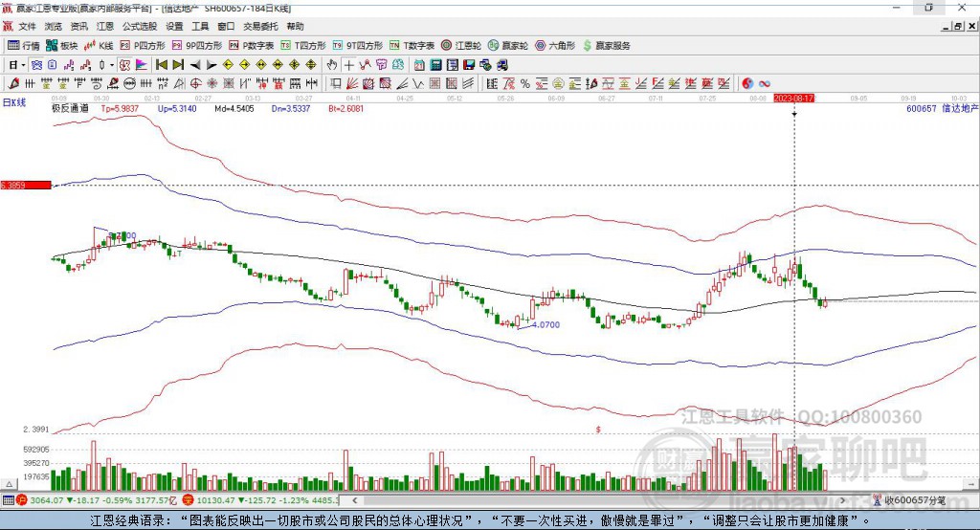The height and width of the screenshot is (530, 980).
Task: Click the Bt=2.6081 value
Action: 345,108
